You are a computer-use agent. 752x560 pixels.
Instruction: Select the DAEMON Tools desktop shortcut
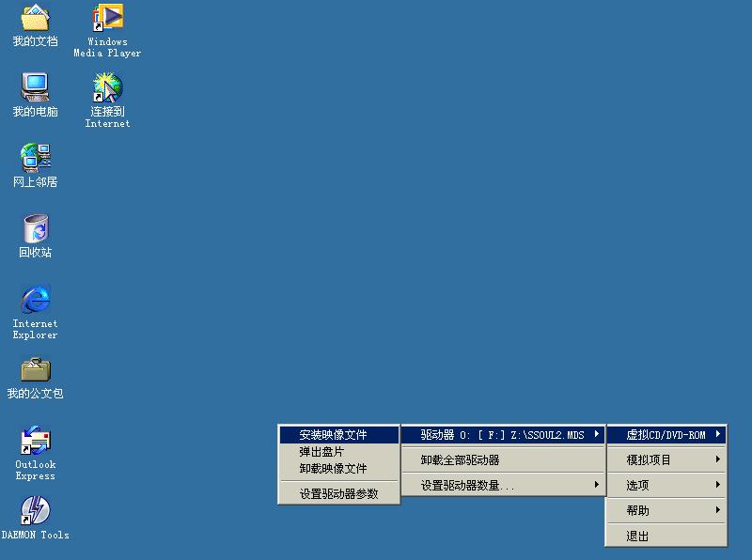coord(35,519)
